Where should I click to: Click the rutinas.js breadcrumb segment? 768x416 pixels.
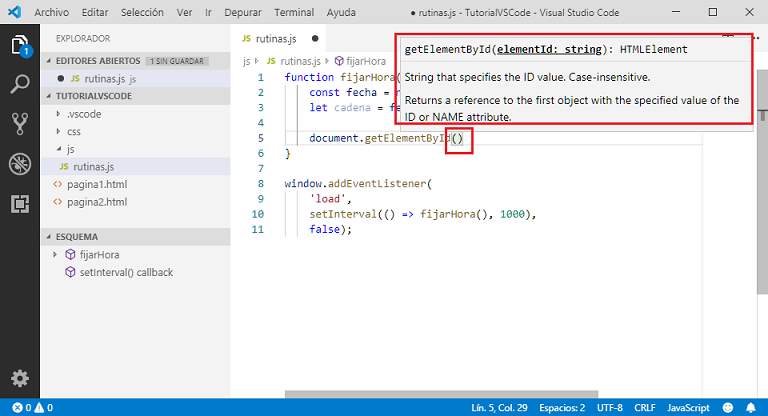[300, 61]
